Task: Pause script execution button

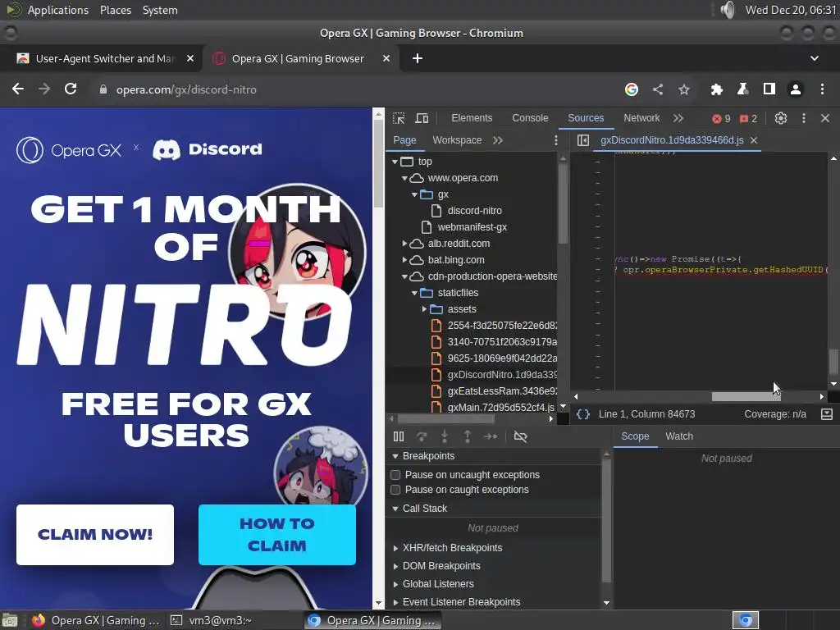Action: tap(399, 436)
